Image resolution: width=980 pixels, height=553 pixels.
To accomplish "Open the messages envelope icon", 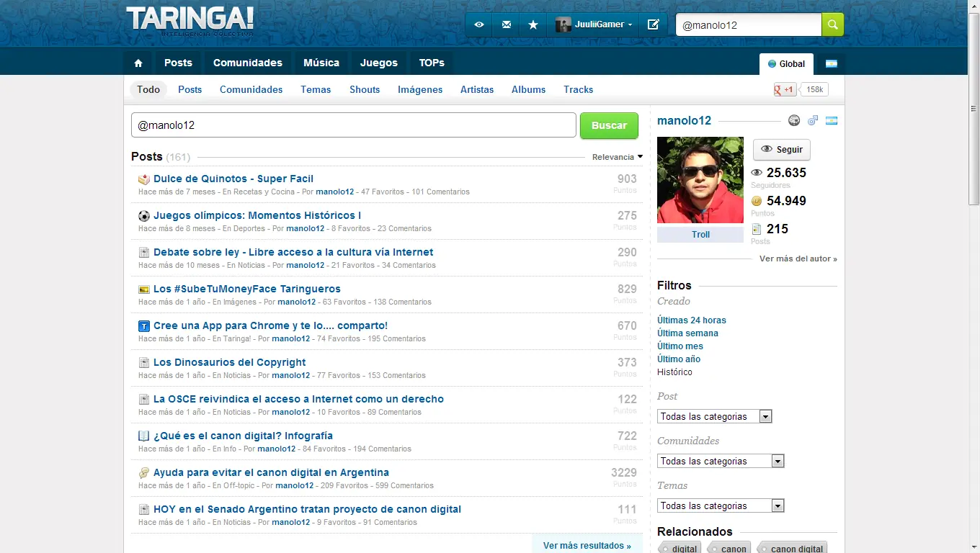I will (x=507, y=24).
